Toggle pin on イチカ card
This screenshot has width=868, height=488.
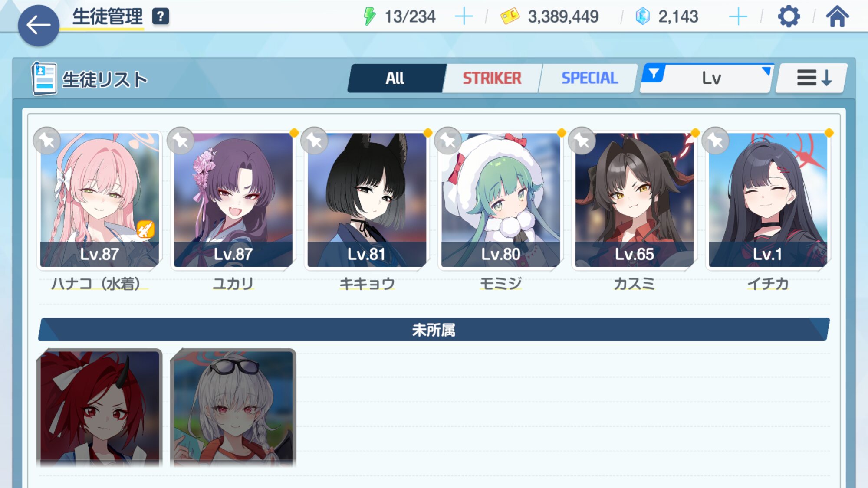[715, 141]
